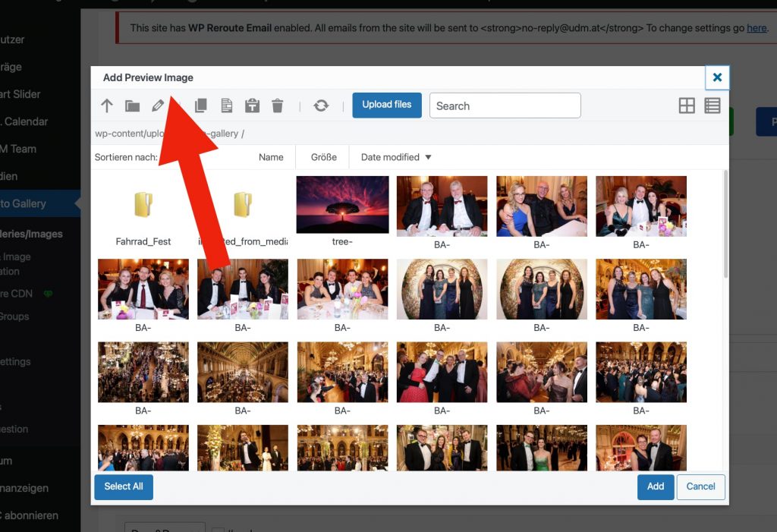Switch to thumbnail grid view
This screenshot has height=532, width=777.
point(687,106)
